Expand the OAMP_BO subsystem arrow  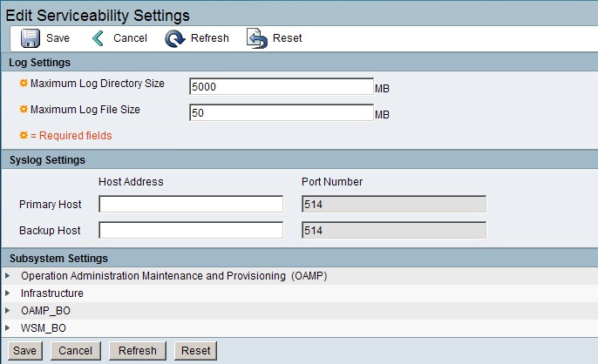coord(9,311)
